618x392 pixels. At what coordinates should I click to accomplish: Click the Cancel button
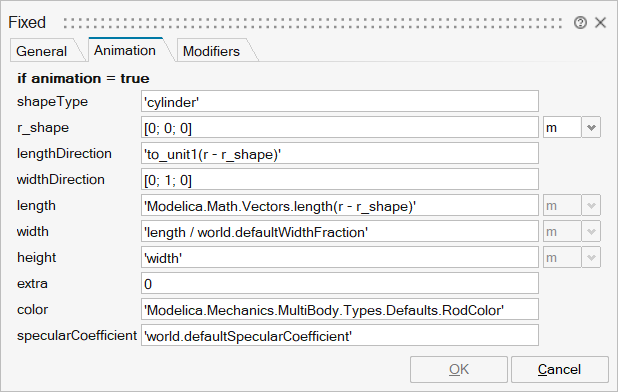pyautogui.click(x=560, y=370)
